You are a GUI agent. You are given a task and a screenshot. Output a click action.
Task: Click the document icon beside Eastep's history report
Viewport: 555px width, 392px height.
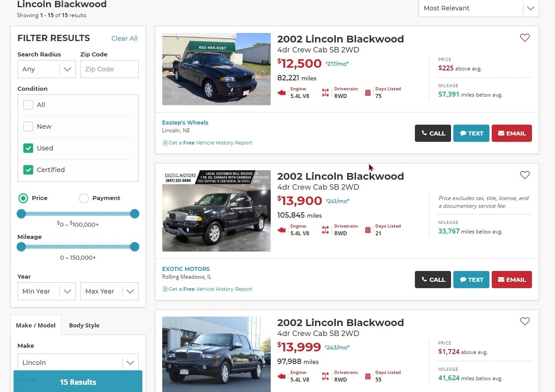(165, 143)
